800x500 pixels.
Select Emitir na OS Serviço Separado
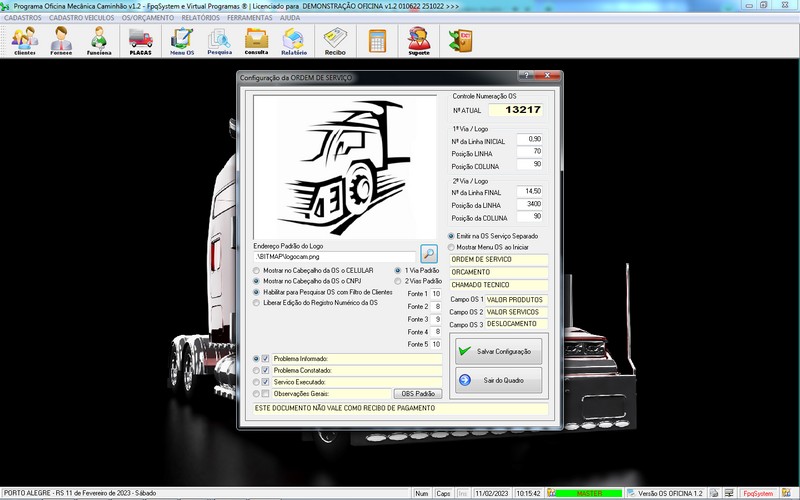451,236
